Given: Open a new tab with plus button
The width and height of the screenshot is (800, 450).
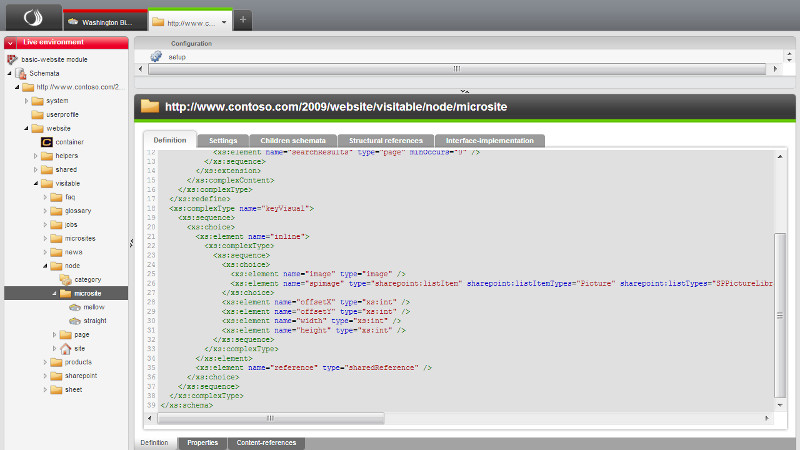Looking at the screenshot, I should 244,20.
